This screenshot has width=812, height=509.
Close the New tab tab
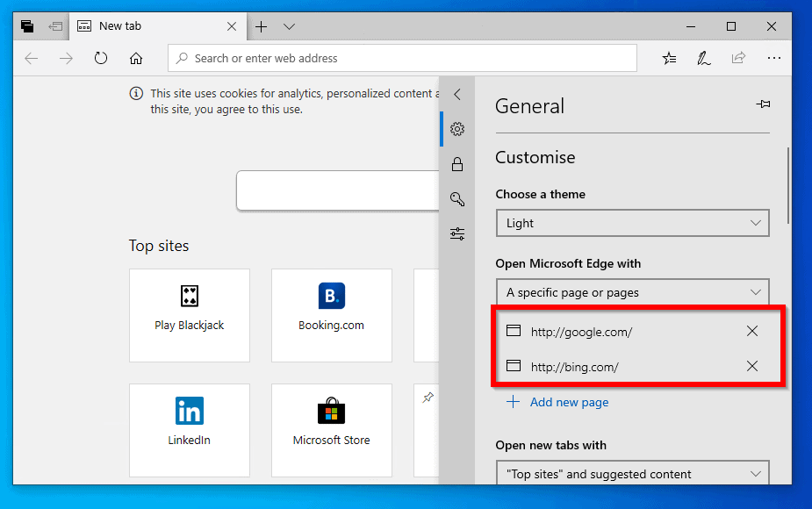coord(232,26)
